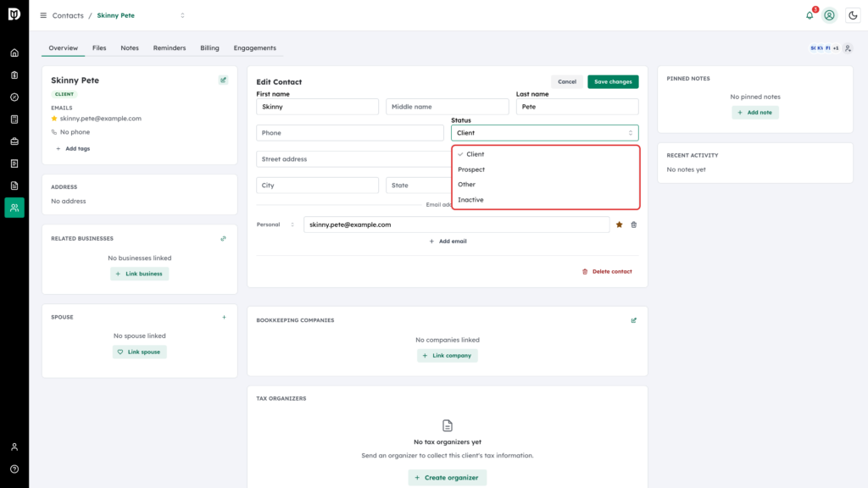Switch to the Engagements tab
This screenshot has width=868, height=488.
point(254,48)
